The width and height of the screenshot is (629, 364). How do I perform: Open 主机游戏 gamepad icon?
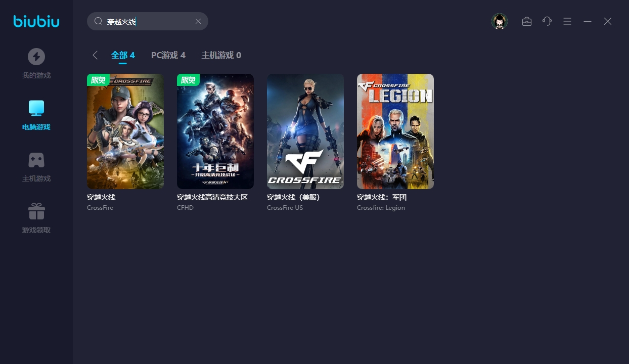tap(36, 160)
